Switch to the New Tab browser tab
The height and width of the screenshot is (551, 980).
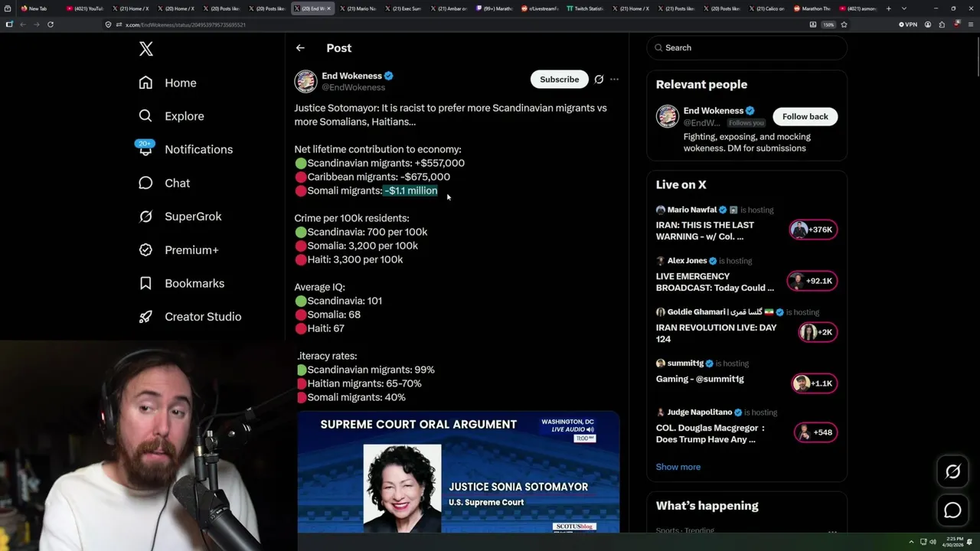(x=37, y=8)
